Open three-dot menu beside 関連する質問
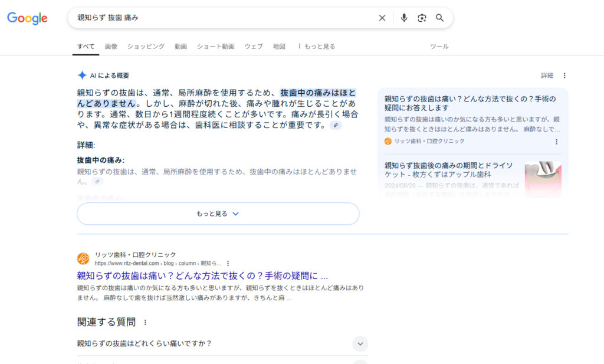604x364 pixels. (x=145, y=323)
